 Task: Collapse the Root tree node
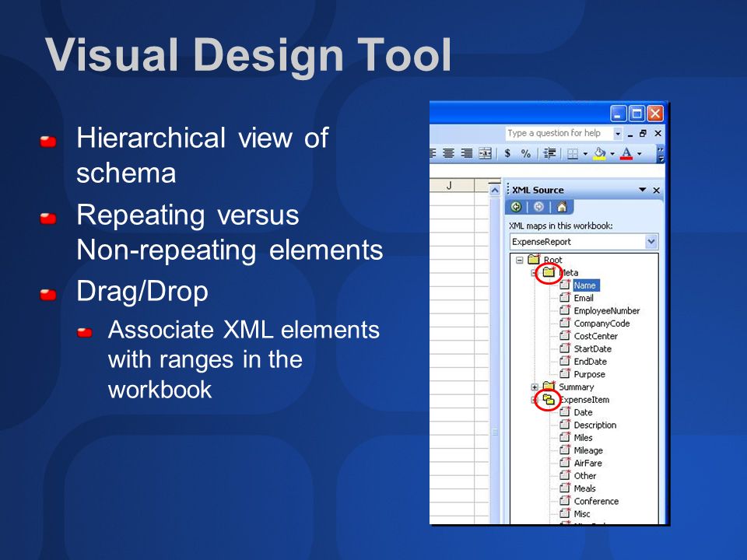coord(520,260)
